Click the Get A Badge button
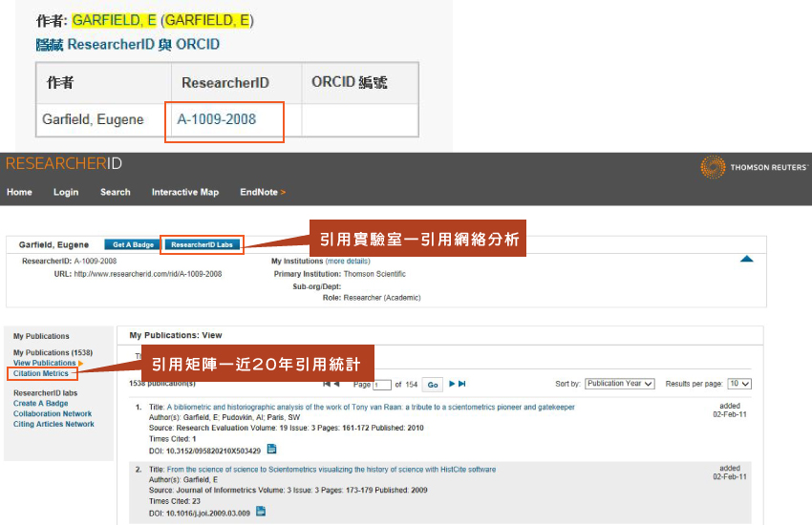 click(x=133, y=244)
